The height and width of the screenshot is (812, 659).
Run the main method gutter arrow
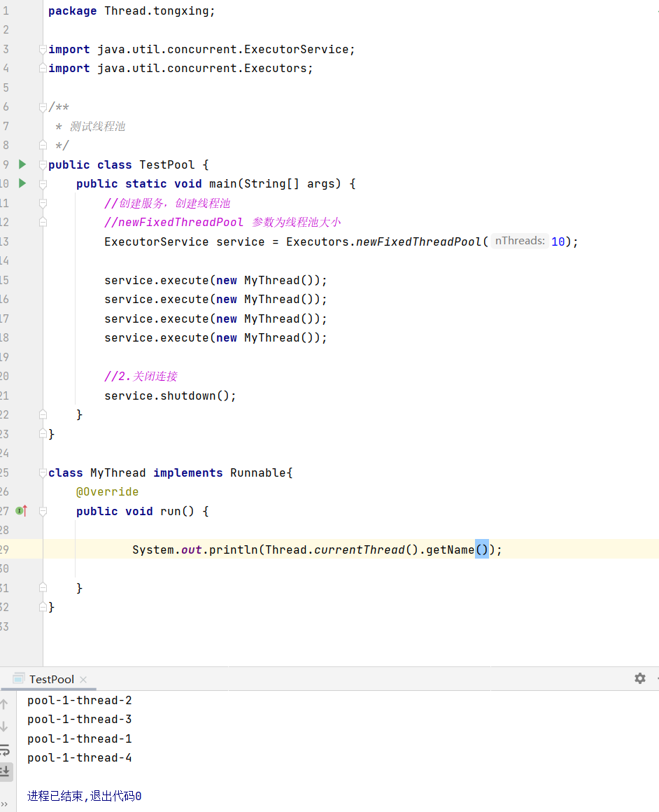22,183
